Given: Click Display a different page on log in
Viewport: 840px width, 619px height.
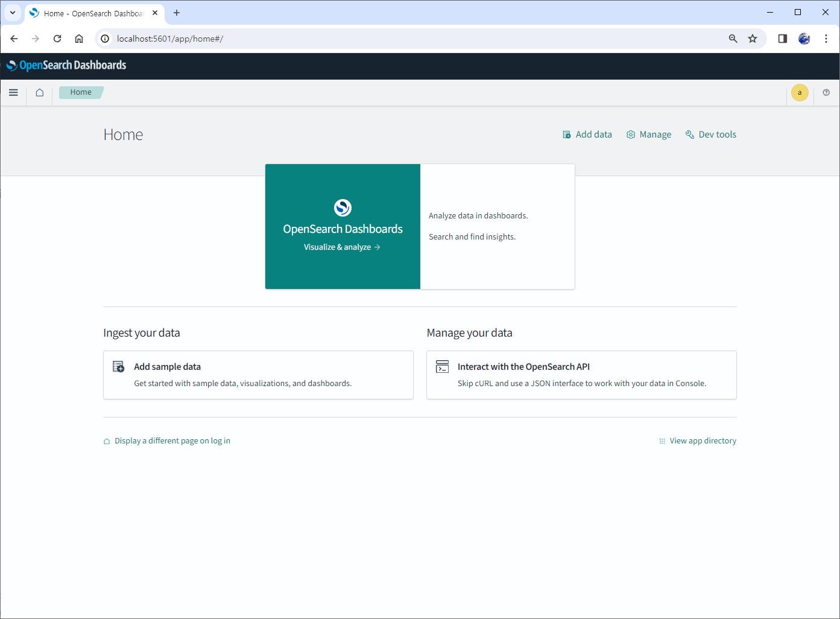Looking at the screenshot, I should (167, 441).
